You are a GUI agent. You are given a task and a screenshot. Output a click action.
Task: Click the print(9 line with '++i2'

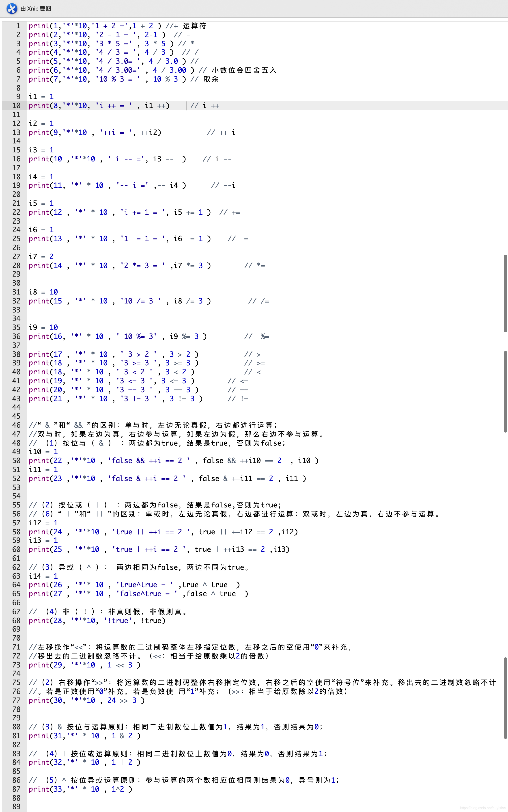95,132
